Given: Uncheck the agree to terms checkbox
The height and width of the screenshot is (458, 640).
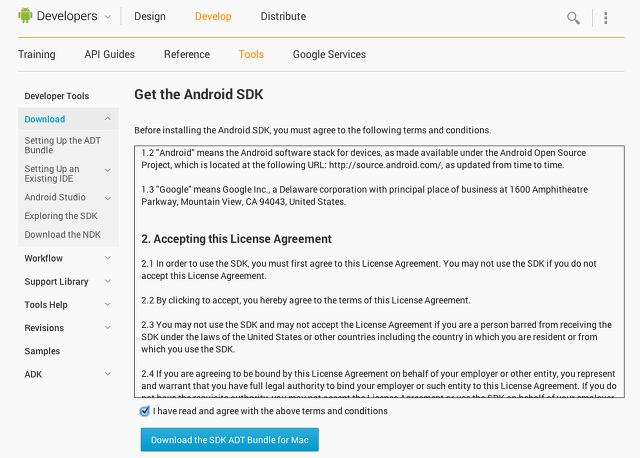Looking at the screenshot, I should click(x=144, y=411).
